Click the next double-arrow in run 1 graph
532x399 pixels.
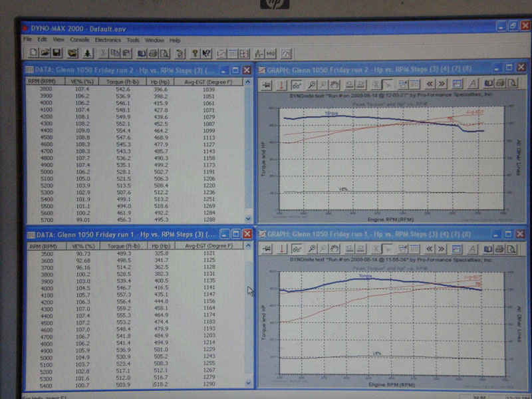click(x=441, y=249)
